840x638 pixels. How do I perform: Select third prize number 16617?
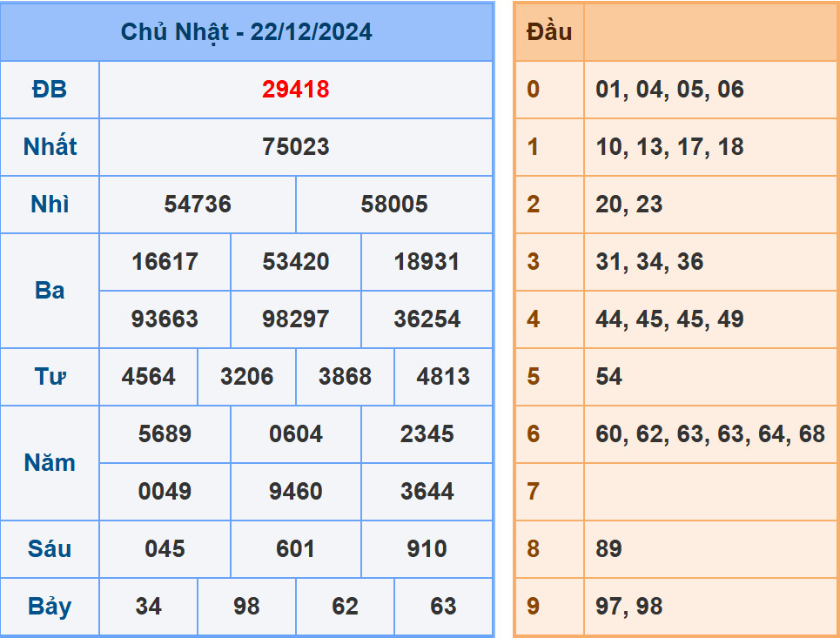165,262
